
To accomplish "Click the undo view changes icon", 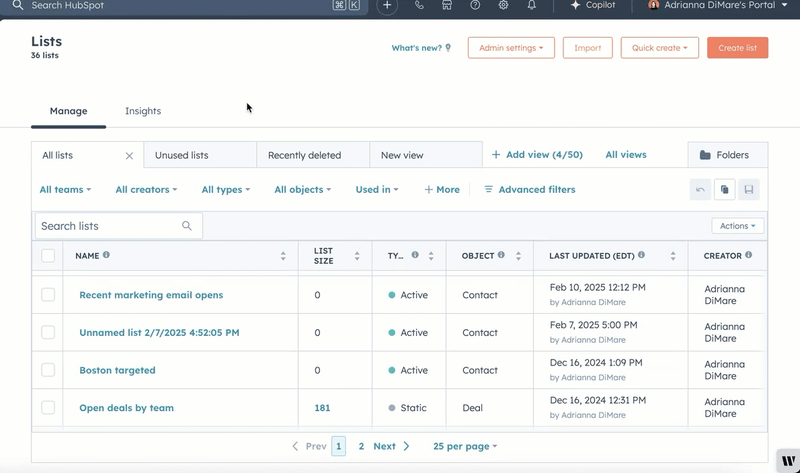I will pyautogui.click(x=700, y=189).
